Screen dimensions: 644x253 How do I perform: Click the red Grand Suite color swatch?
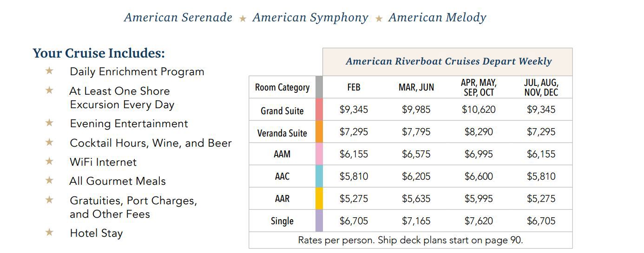click(319, 110)
